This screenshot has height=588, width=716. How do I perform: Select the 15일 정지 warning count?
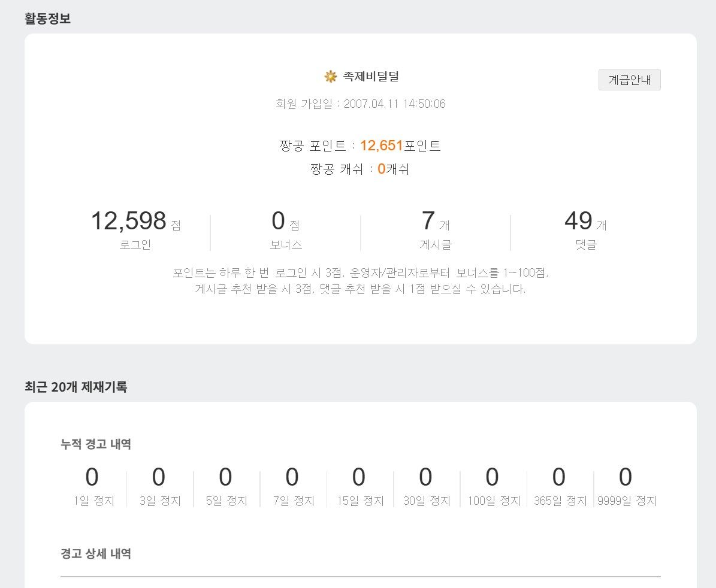coord(359,478)
